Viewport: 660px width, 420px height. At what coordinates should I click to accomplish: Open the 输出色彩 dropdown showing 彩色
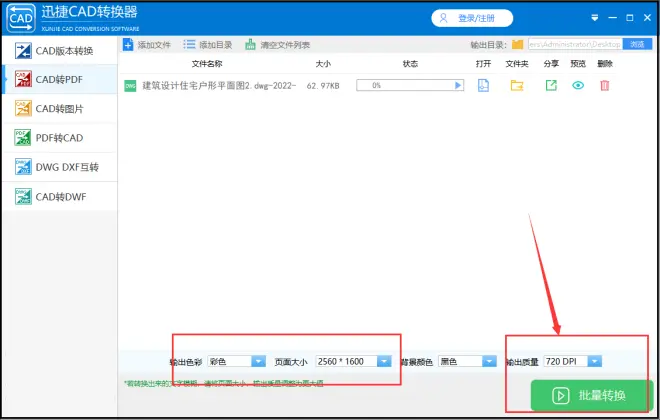(237, 361)
